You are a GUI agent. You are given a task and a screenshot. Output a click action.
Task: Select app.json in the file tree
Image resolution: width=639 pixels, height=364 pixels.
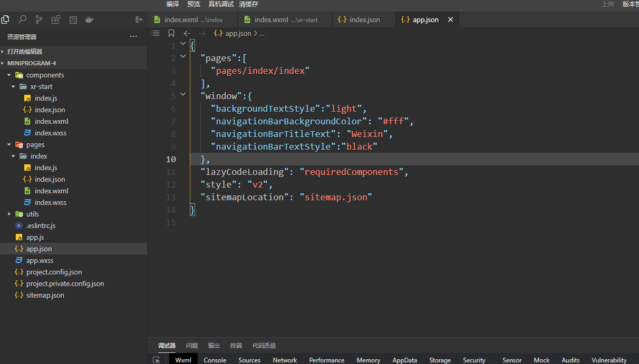[x=74, y=249]
